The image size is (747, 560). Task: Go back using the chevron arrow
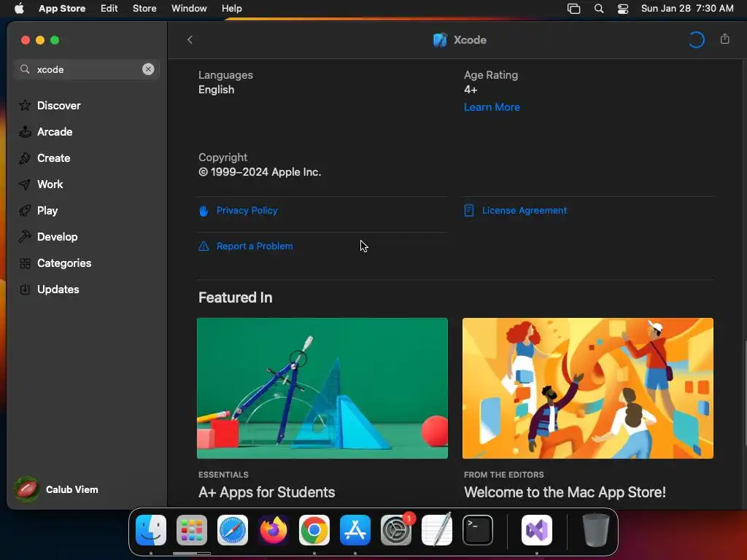(190, 39)
